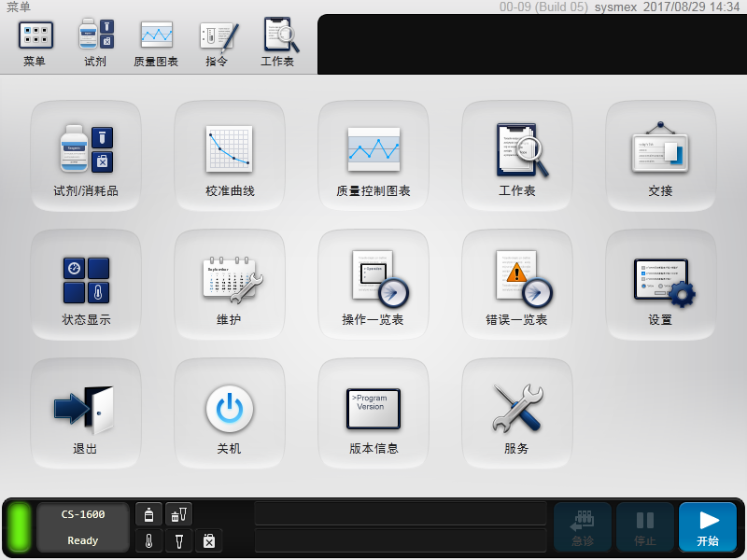Viewport: 747px width, 560px height.
Task: Open the 试剂/消耗品 reagent menu icon
Action: pyautogui.click(x=86, y=155)
